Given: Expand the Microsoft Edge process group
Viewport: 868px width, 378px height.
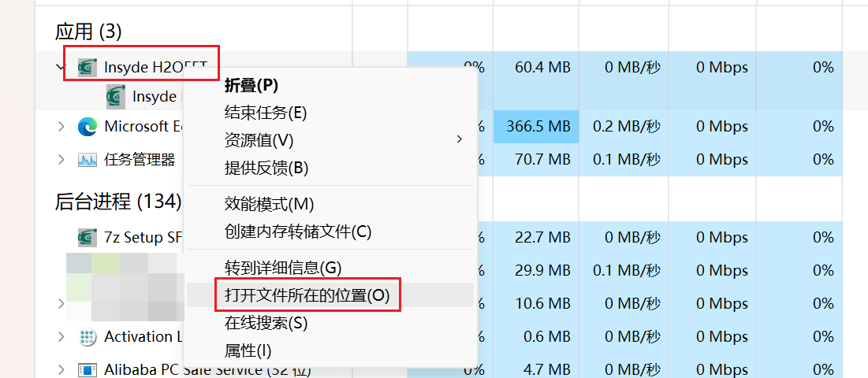Looking at the screenshot, I should (61, 127).
